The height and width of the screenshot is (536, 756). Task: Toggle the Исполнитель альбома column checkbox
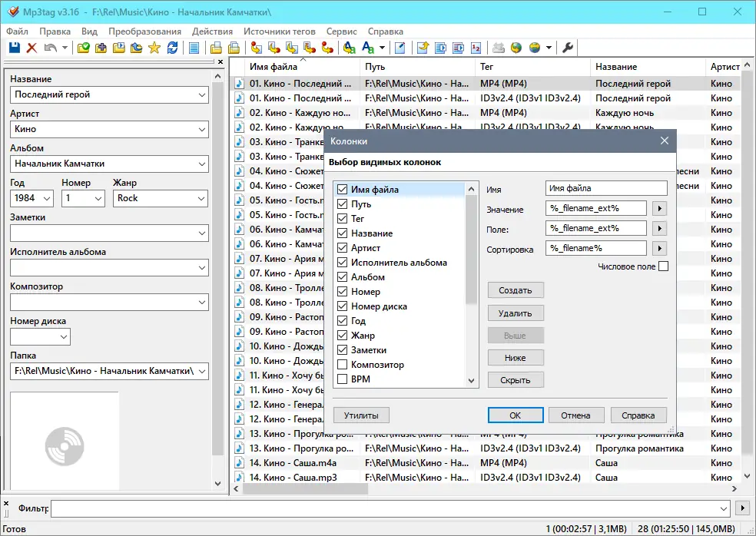pyautogui.click(x=343, y=262)
